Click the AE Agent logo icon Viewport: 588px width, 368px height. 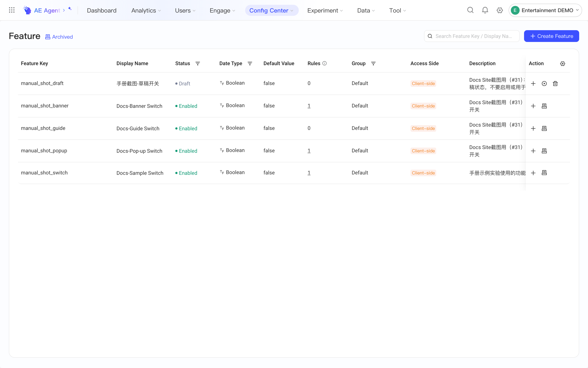tap(27, 10)
